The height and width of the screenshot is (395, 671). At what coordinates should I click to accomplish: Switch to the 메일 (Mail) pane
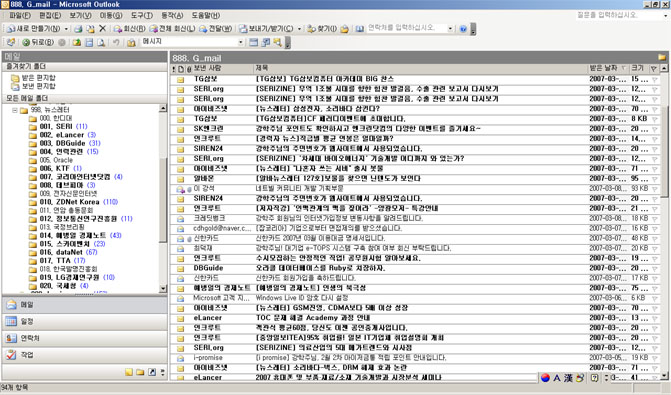point(84,305)
